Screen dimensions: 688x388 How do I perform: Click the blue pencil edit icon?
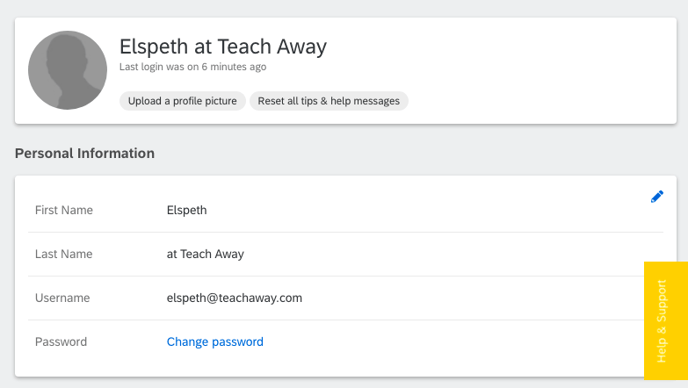657,197
